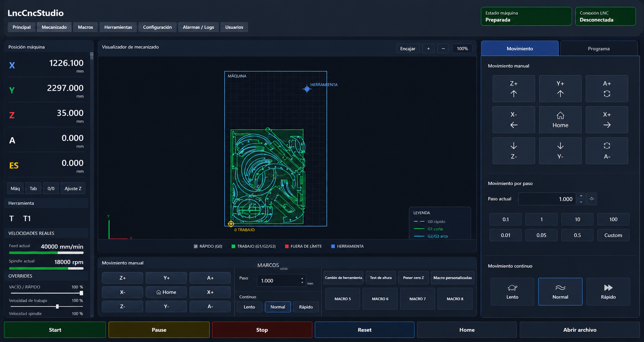The height and width of the screenshot is (342, 644).
Task: Open the Alarmas / Logs tab
Action: [x=198, y=27]
